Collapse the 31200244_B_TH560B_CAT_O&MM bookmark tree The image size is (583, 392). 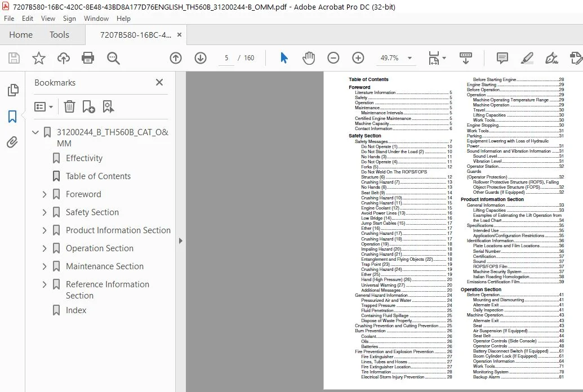tap(35, 132)
